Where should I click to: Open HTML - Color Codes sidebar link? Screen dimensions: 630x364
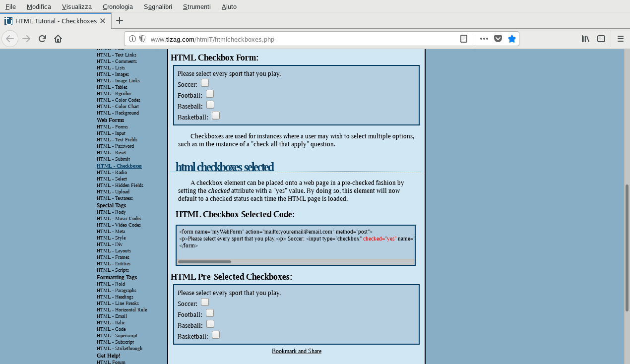[x=119, y=100]
